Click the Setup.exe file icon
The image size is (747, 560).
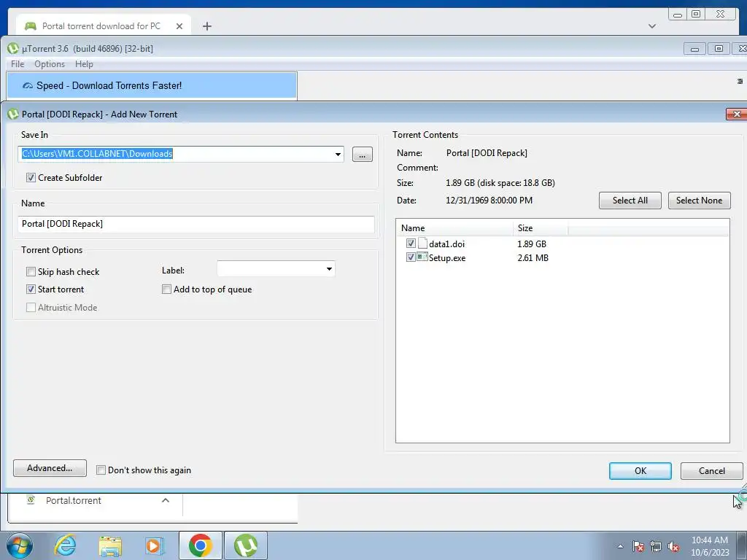422,257
